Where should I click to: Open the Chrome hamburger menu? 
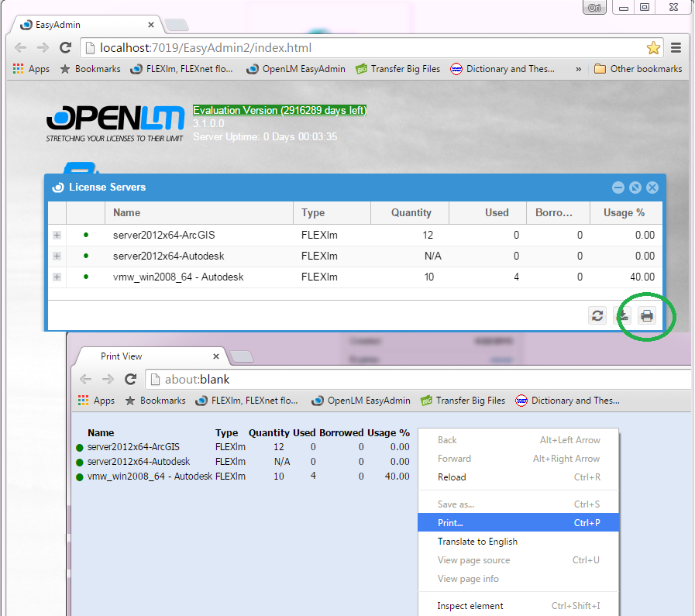point(676,48)
